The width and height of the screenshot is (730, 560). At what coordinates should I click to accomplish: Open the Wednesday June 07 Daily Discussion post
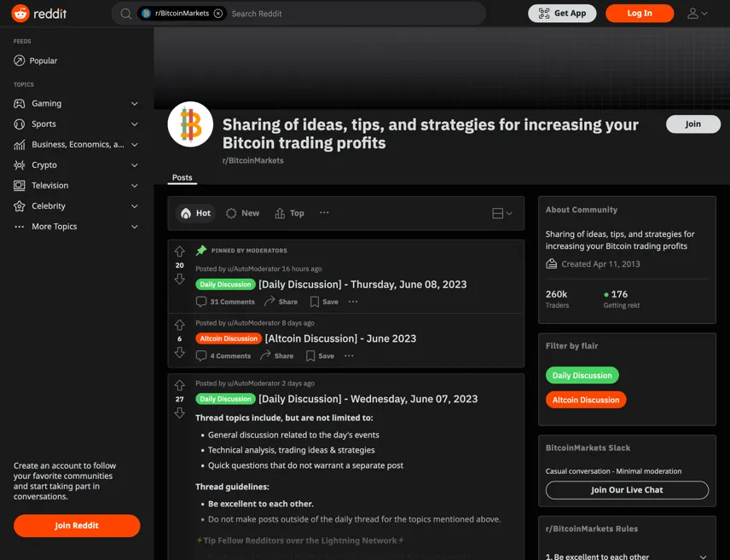coord(368,399)
